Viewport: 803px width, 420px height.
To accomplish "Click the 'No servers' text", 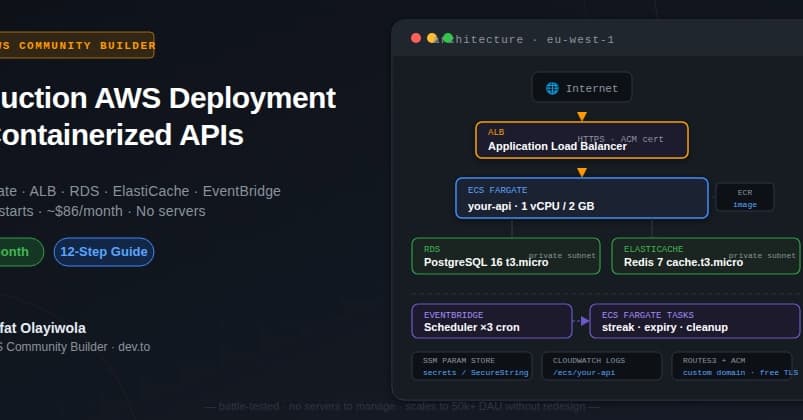I will tap(171, 211).
